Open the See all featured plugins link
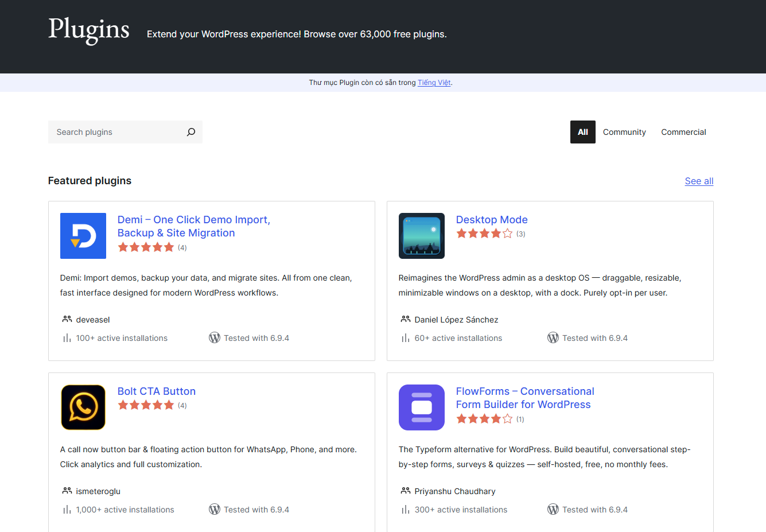 pyautogui.click(x=699, y=181)
